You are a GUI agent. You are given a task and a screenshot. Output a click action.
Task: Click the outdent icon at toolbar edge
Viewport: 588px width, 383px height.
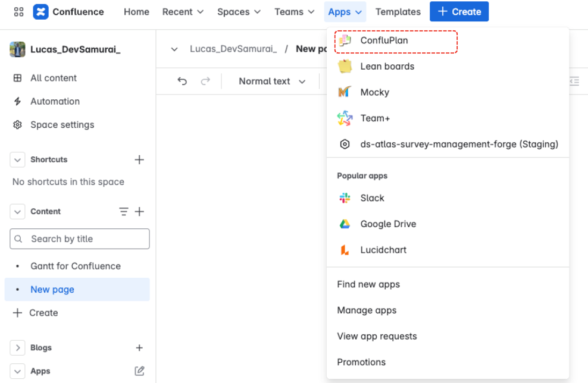[x=574, y=81]
